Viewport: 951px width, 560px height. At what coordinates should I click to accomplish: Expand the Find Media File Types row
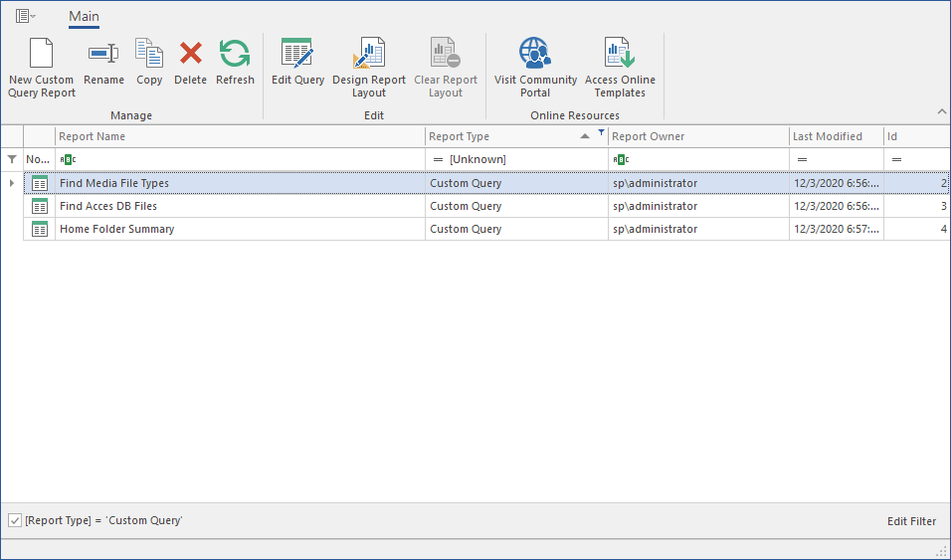(x=12, y=183)
